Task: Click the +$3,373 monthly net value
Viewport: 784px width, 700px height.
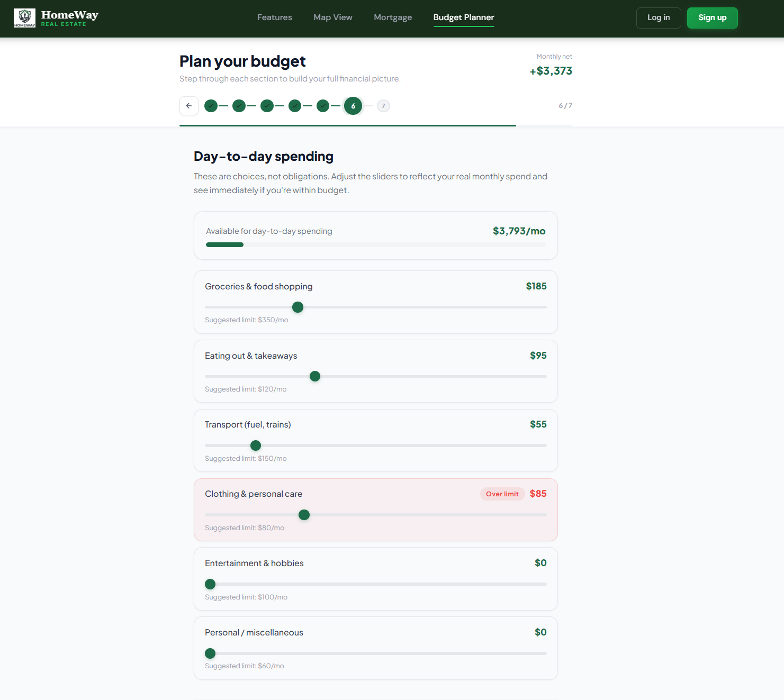Action: click(551, 71)
